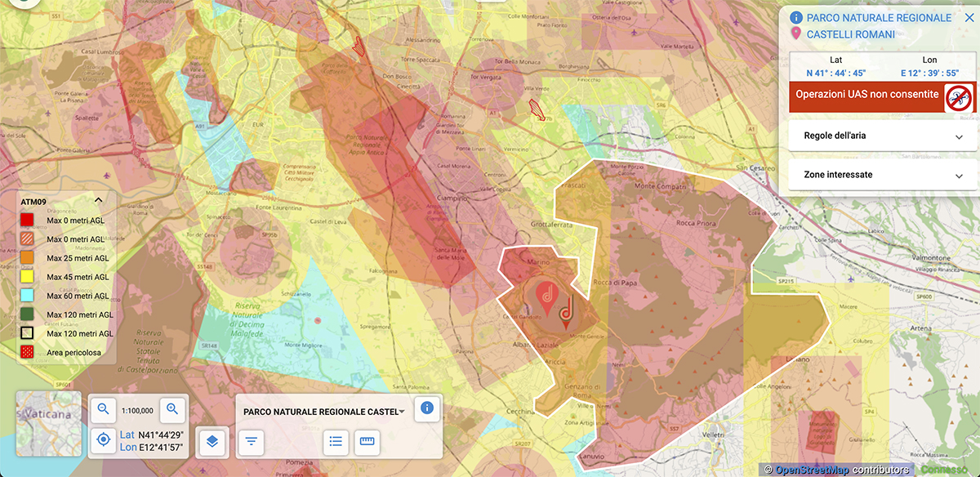Collapse the ATM09 legend panel
Image resolution: width=980 pixels, height=477 pixels.
coord(99,199)
